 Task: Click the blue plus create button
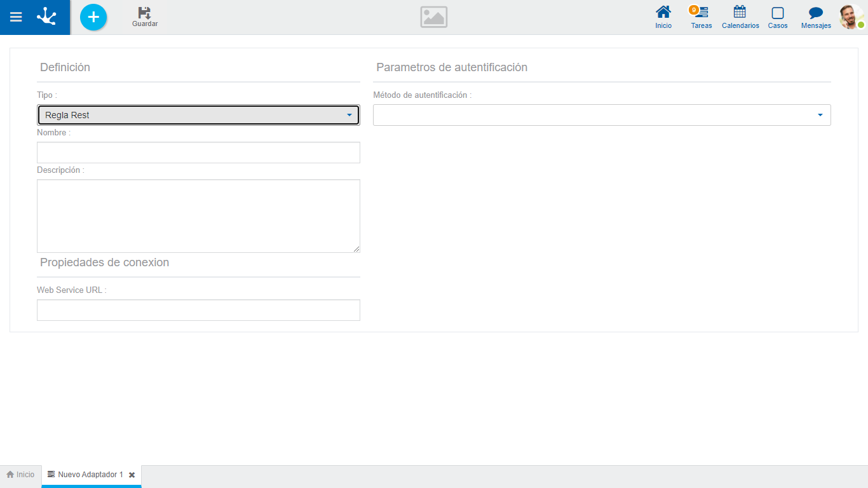(93, 17)
